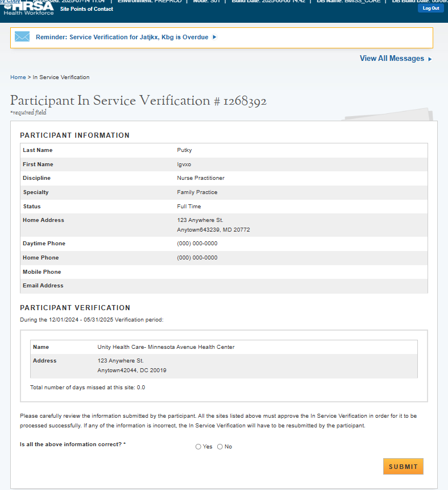Viewport: 448px width, 490px height.
Task: Select No for information correct
Action: 220,447
